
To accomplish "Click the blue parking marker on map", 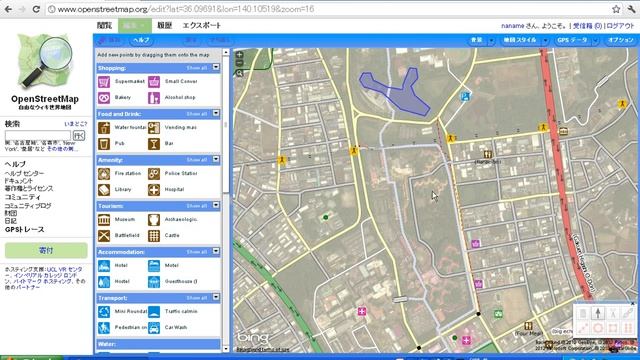I will pyautogui.click(x=465, y=96).
